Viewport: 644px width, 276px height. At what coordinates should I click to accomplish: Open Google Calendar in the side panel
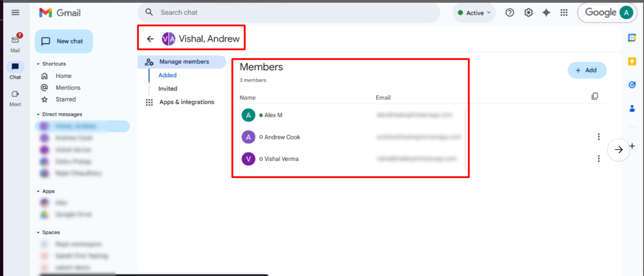[632, 38]
